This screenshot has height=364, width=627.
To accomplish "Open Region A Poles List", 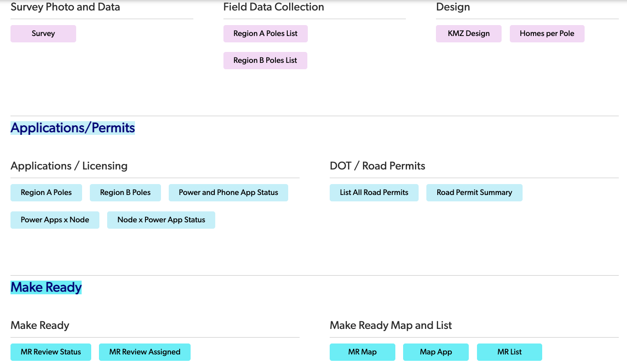I will [265, 34].
